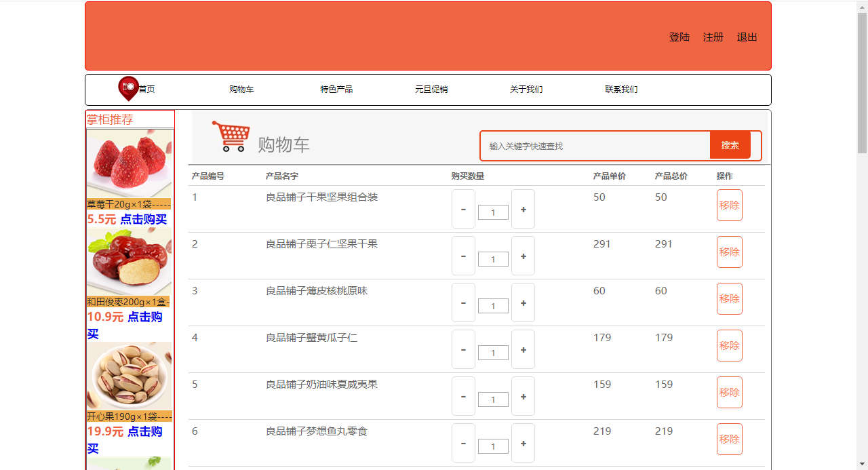This screenshot has height=470, width=868.
Task: Remove 良品铺子奶油味夏威夷果 from the cart
Action: click(x=730, y=392)
